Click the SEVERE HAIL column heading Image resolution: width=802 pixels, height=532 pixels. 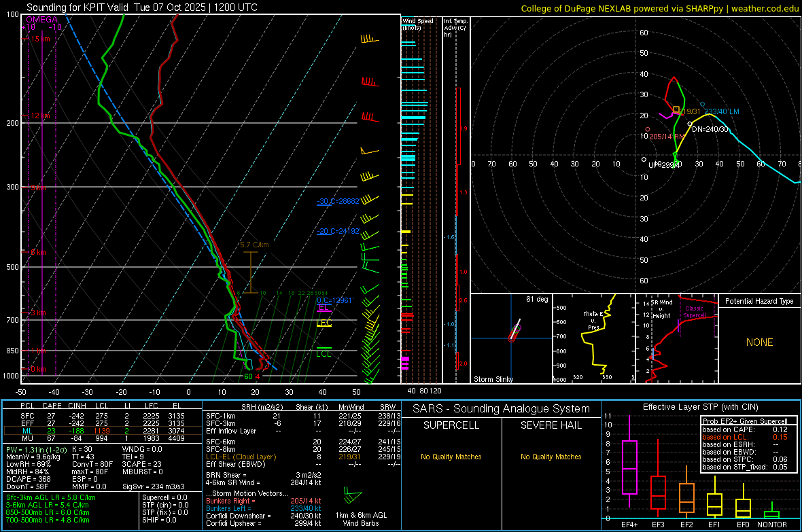[x=551, y=425]
